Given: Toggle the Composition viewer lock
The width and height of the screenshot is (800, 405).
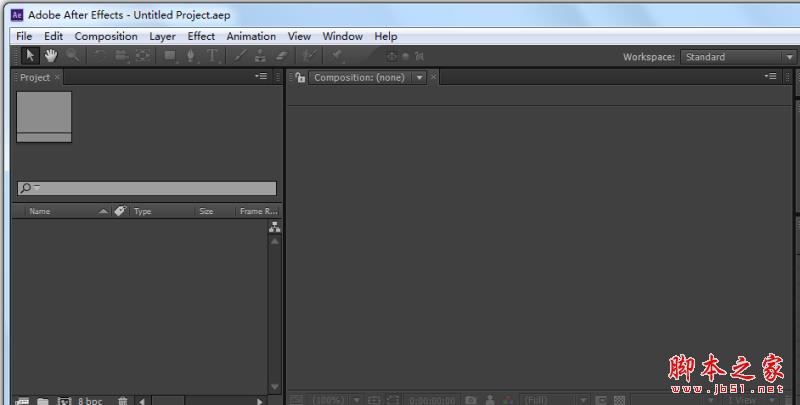Looking at the screenshot, I should [301, 78].
